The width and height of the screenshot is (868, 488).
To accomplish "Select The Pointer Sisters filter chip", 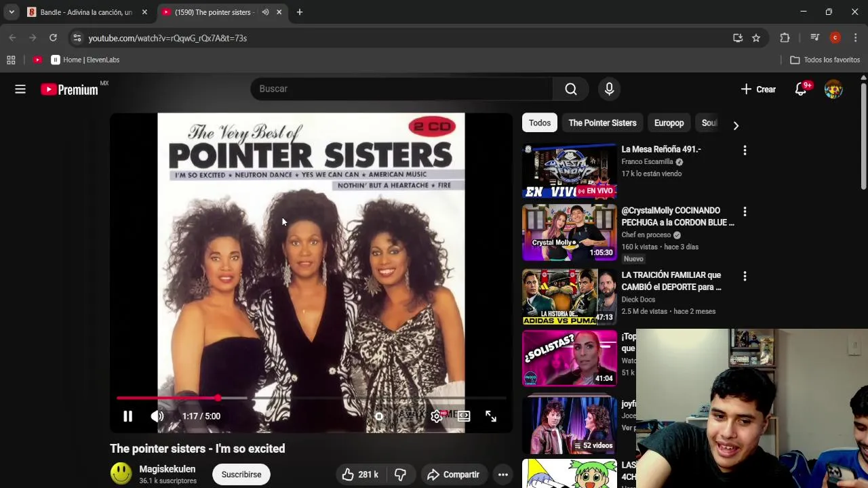I will click(602, 123).
